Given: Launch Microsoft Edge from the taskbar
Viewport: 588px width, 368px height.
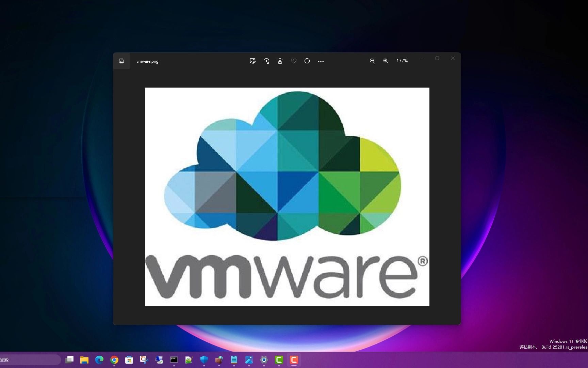Looking at the screenshot, I should point(99,360).
